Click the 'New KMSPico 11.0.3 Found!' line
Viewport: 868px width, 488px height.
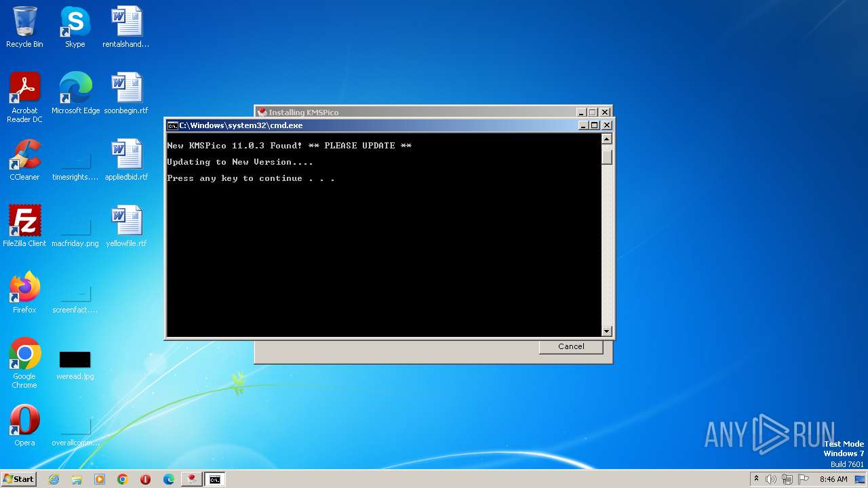[289, 146]
